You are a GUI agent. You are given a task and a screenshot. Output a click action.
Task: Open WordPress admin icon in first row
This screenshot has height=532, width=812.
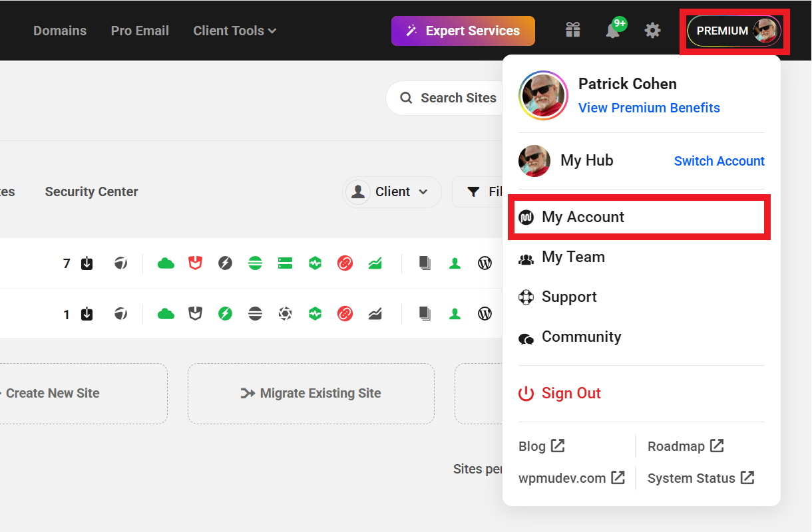pos(485,263)
